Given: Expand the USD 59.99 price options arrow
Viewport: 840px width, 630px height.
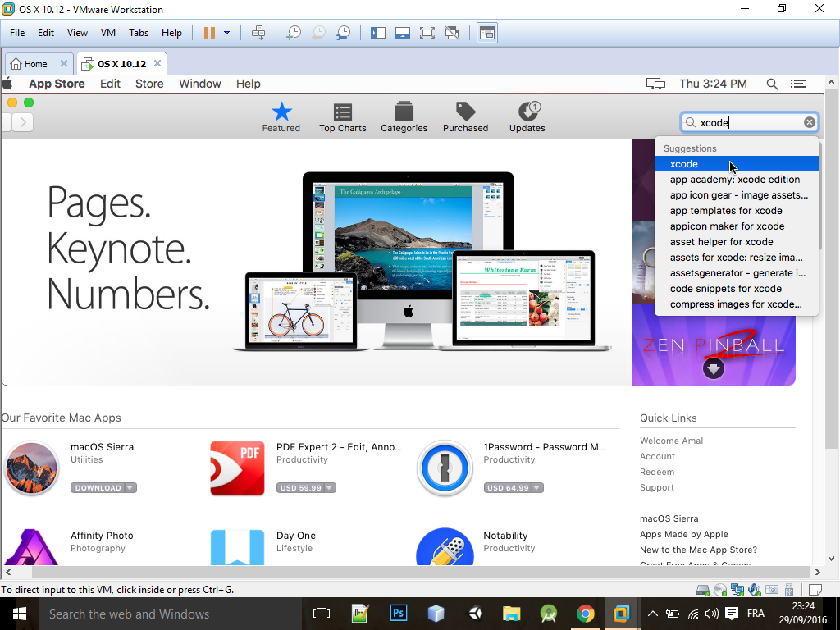Looking at the screenshot, I should click(x=330, y=487).
